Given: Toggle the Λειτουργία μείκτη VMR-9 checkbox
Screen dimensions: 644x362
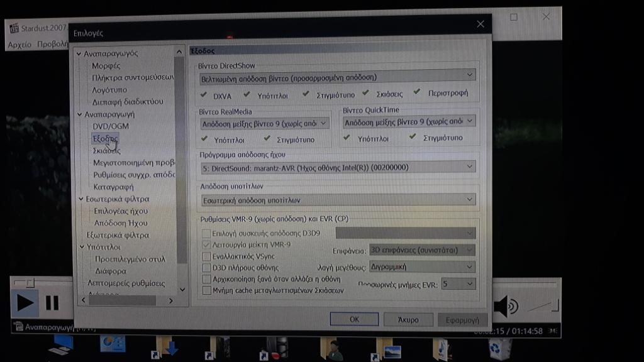Looking at the screenshot, I should (206, 244).
